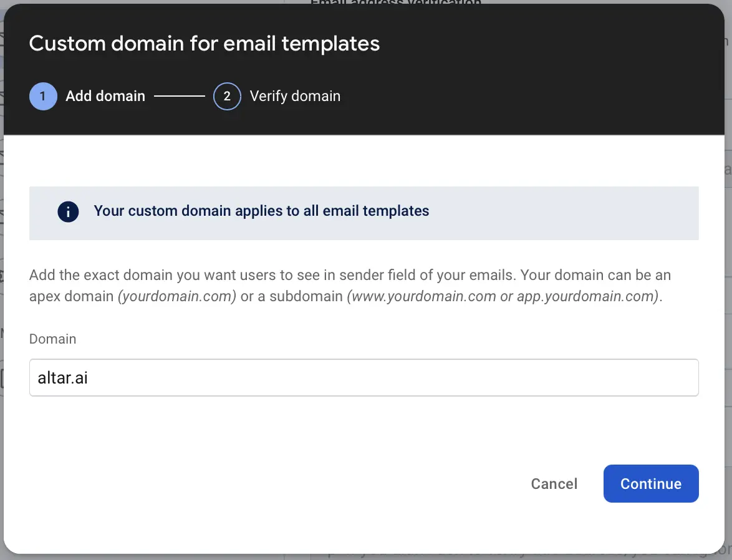Click the italic yourdomain.com apex example
The width and height of the screenshot is (732, 560).
177,296
